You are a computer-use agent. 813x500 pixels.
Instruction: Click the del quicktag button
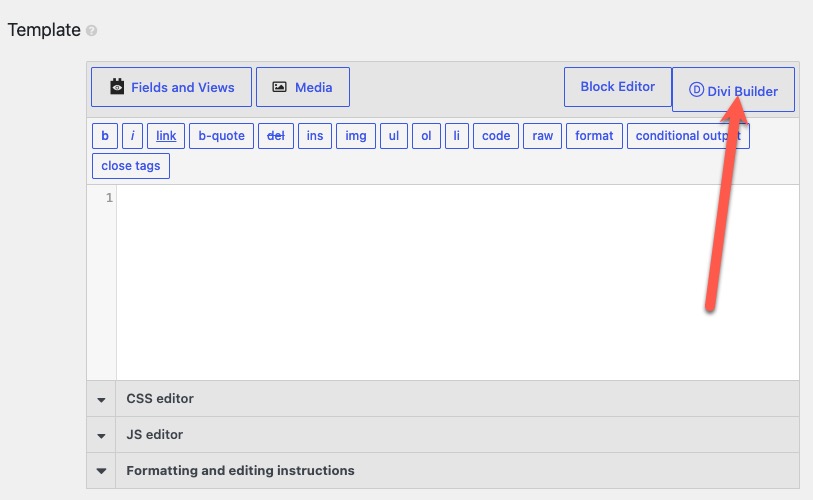pyautogui.click(x=276, y=136)
